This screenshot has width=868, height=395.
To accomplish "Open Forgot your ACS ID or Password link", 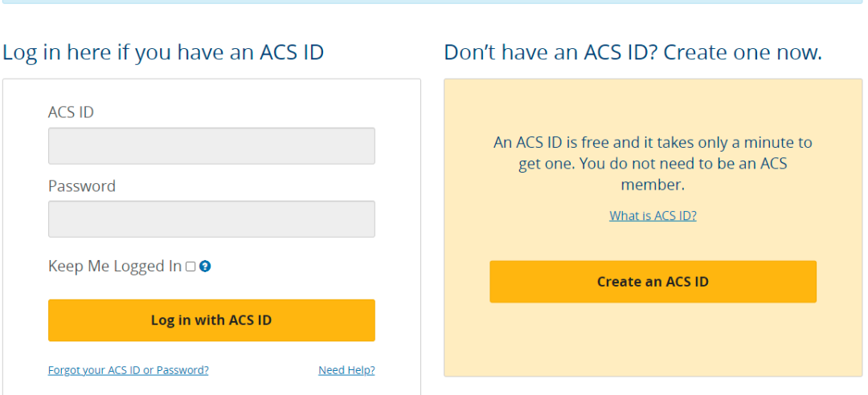I will click(129, 370).
